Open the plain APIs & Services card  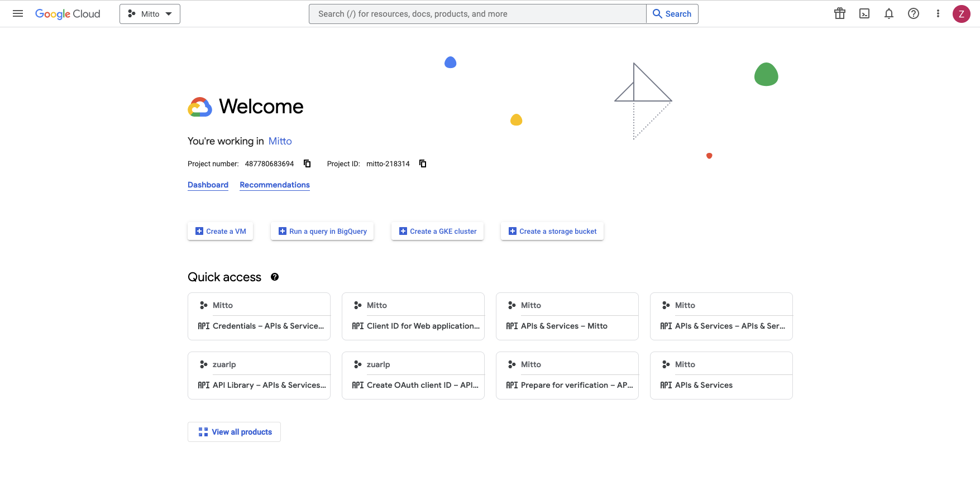[721, 376]
